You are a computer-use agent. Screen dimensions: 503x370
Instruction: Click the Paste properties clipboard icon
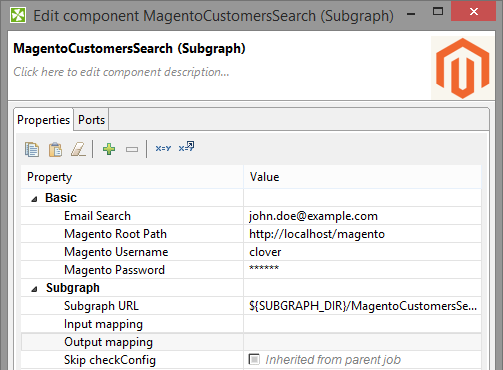55,149
